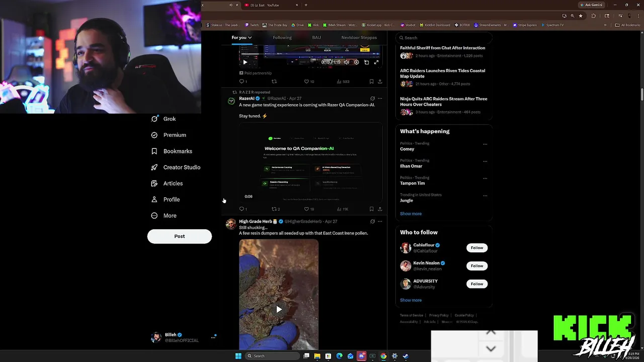644x362 pixels.
Task: Open the Twitch bookmark
Action: tap(252, 25)
